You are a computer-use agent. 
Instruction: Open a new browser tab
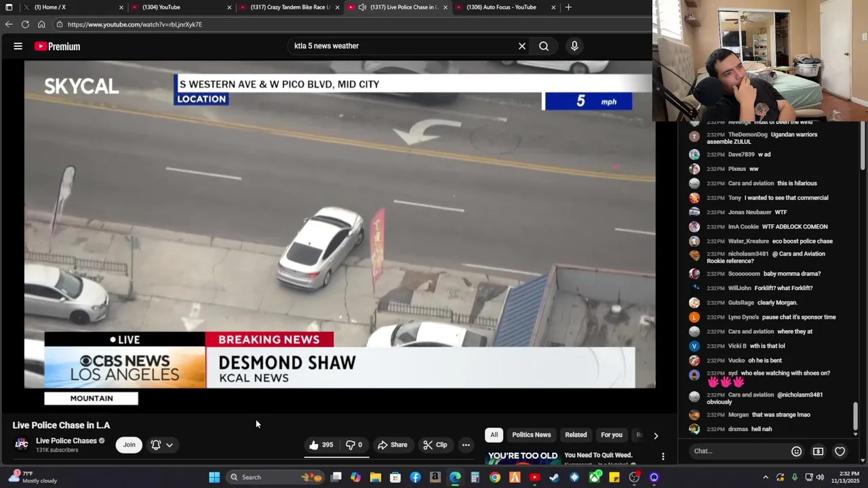point(568,7)
